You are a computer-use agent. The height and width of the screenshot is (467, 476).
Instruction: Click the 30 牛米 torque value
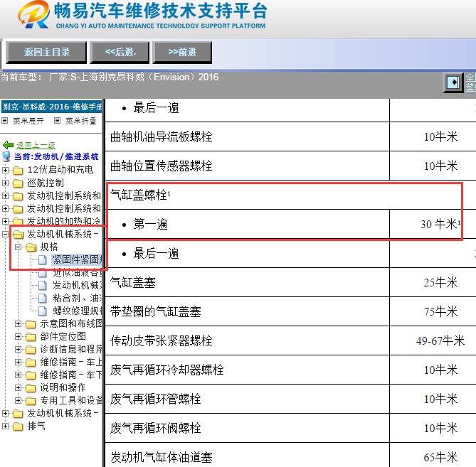pos(440,224)
